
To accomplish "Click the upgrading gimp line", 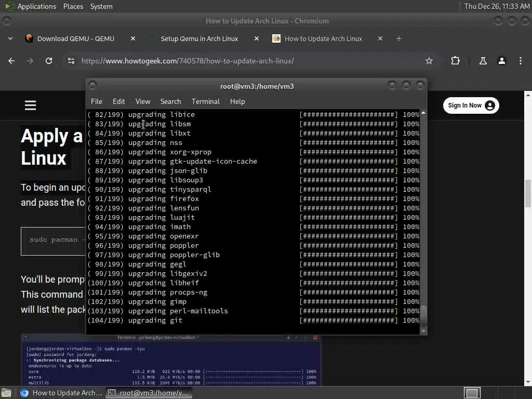I will coord(254,302).
